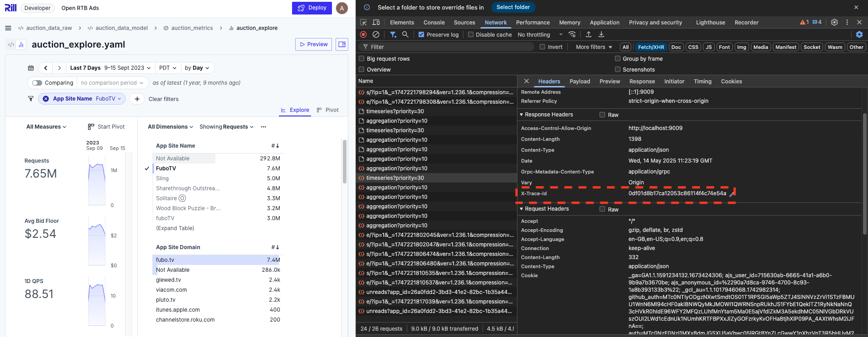The width and height of the screenshot is (868, 337).
Task: Toggle the device toolbar icon
Action: click(376, 22)
